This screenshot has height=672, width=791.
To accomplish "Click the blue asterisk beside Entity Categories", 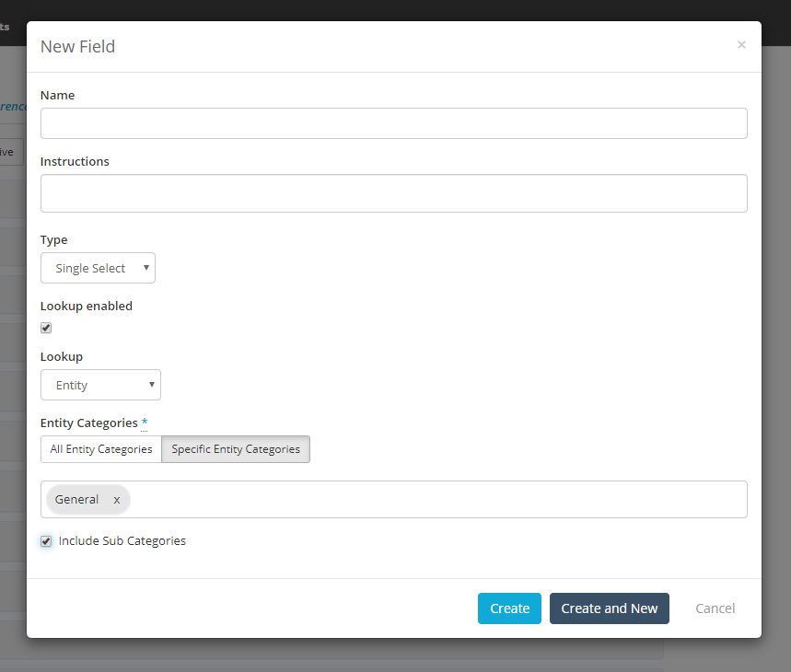I will tap(144, 422).
